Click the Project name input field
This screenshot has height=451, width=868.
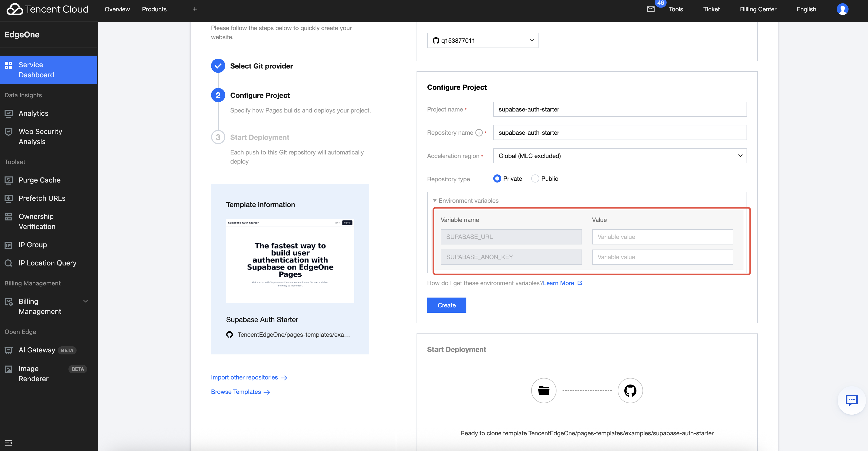point(620,109)
